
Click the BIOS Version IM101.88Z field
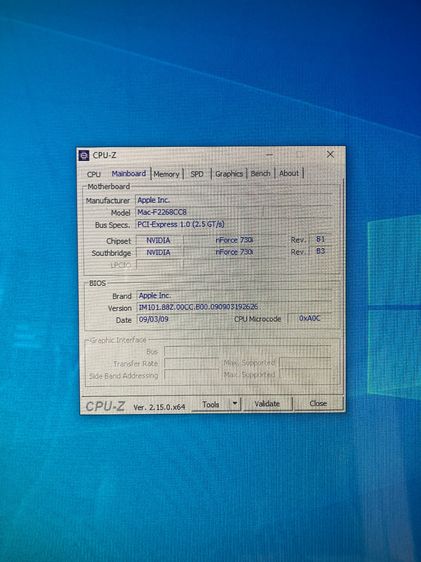click(x=234, y=307)
